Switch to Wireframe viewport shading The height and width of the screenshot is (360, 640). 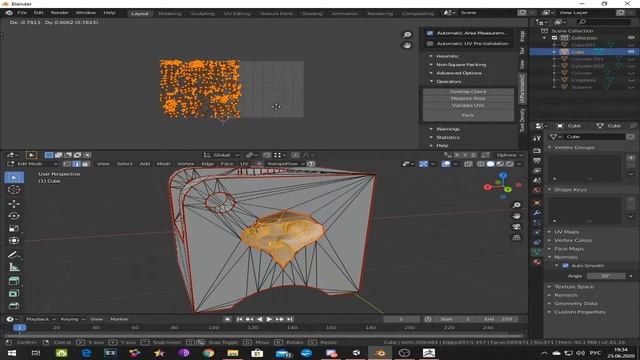[x=481, y=164]
